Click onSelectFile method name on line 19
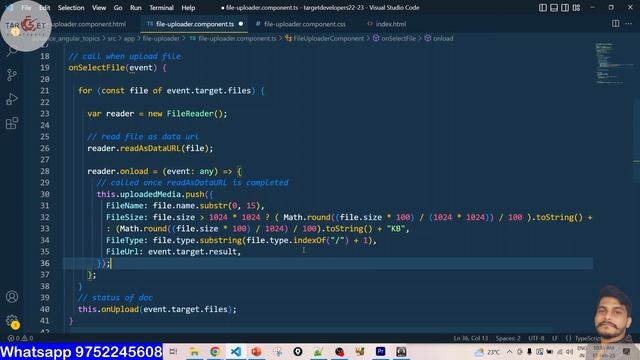Viewport: 640px width, 360px height. point(96,68)
